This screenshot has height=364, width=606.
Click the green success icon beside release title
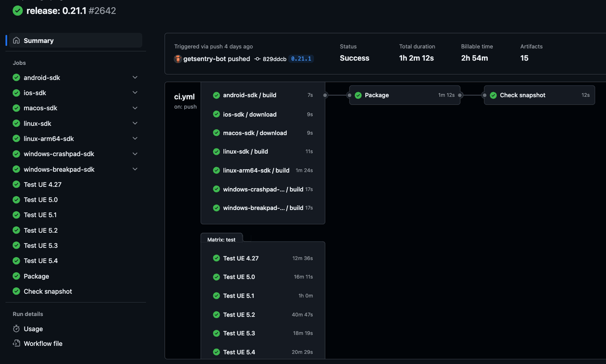[x=18, y=11]
